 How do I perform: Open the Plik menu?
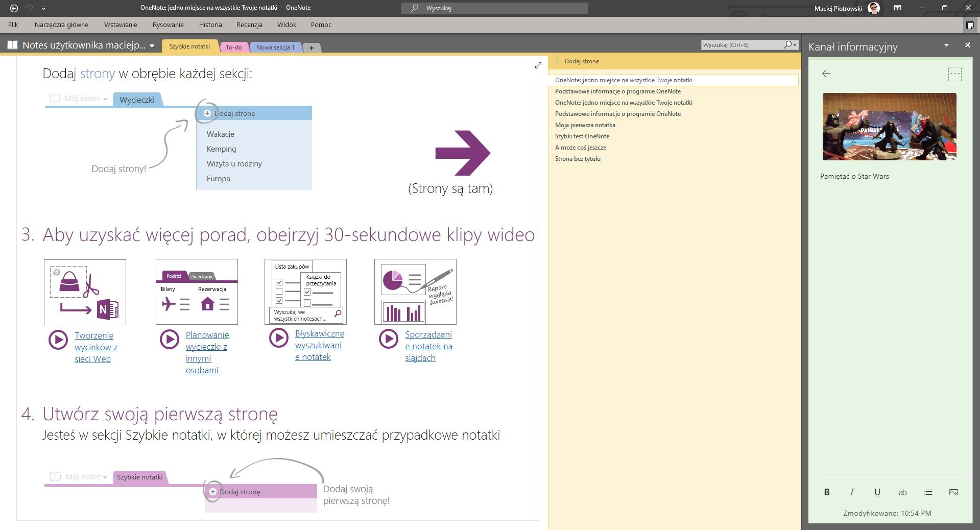click(13, 25)
